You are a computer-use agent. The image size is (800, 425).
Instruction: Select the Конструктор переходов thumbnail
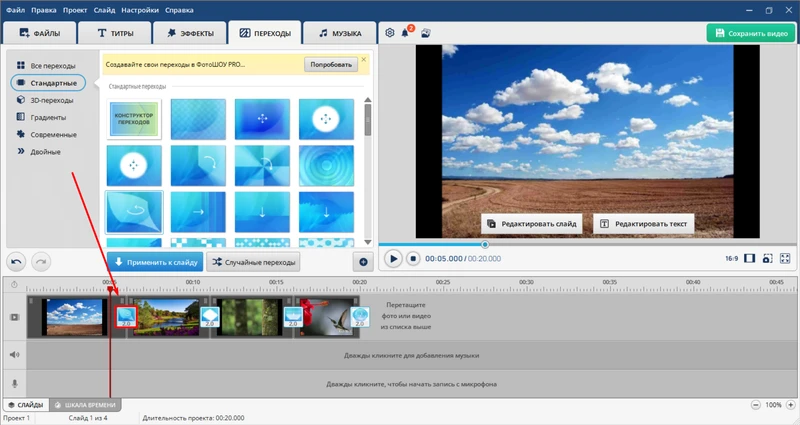tap(134, 119)
